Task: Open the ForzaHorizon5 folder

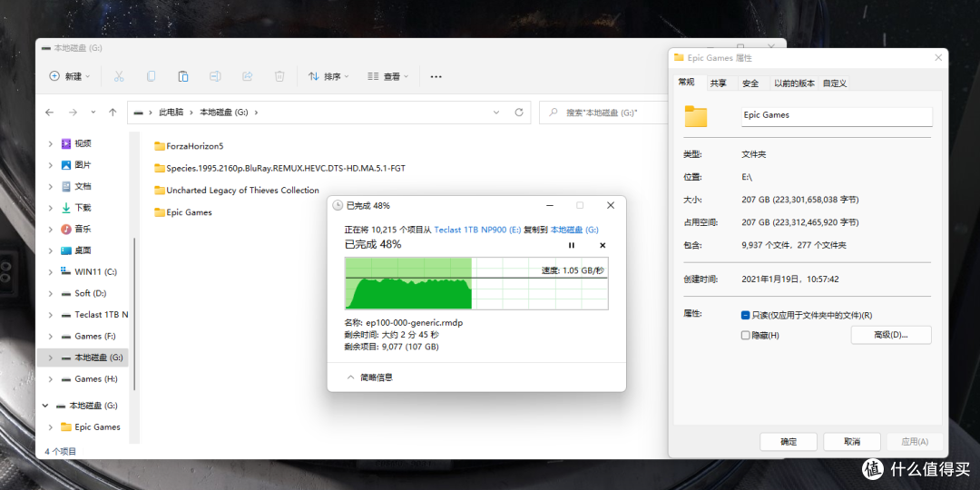Action: click(189, 146)
